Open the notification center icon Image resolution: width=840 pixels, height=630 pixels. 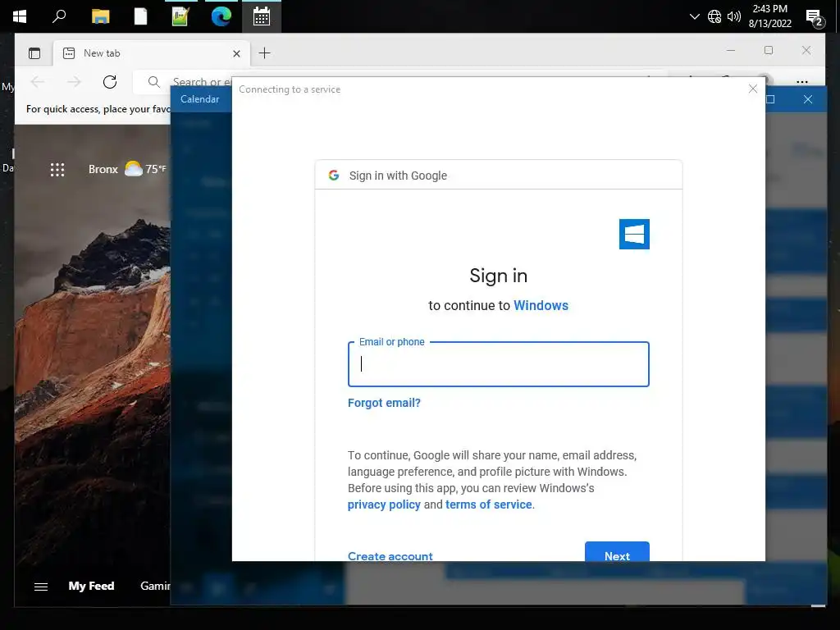point(815,18)
